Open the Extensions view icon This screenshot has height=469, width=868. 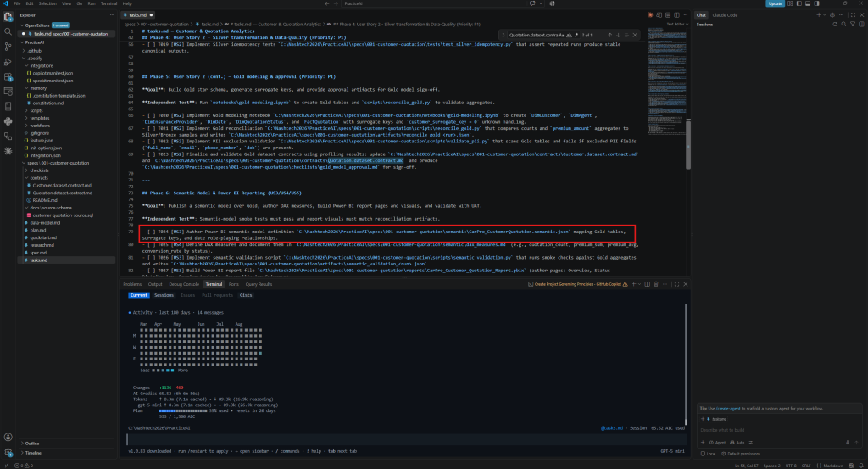point(8,76)
